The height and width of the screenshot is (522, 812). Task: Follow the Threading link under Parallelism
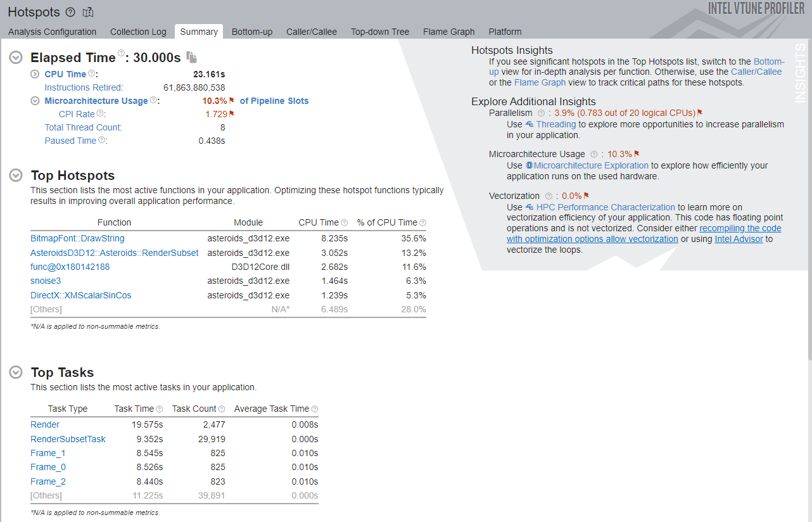tap(556, 124)
